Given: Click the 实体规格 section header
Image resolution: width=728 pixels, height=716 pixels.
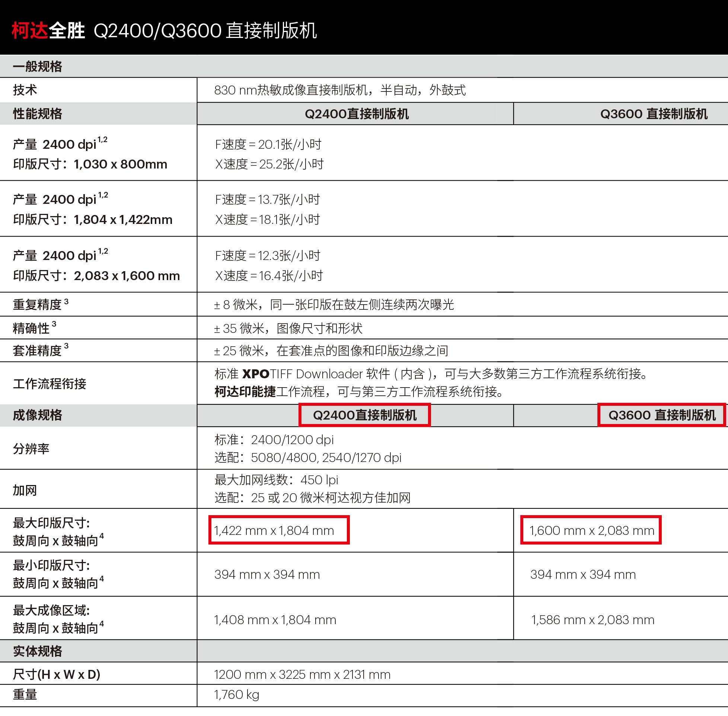Looking at the screenshot, I should point(38,651).
